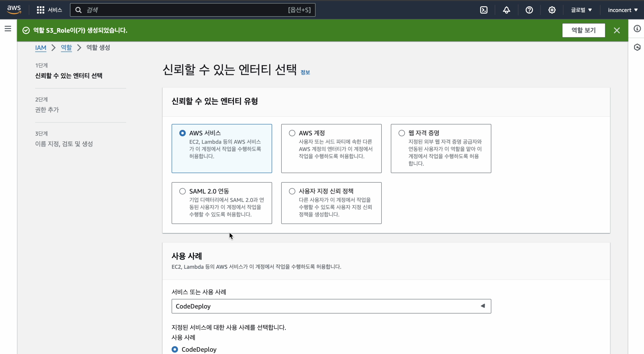Open the AWS services grid menu
Screen dimensions: 644x354
pyautogui.click(x=40, y=10)
